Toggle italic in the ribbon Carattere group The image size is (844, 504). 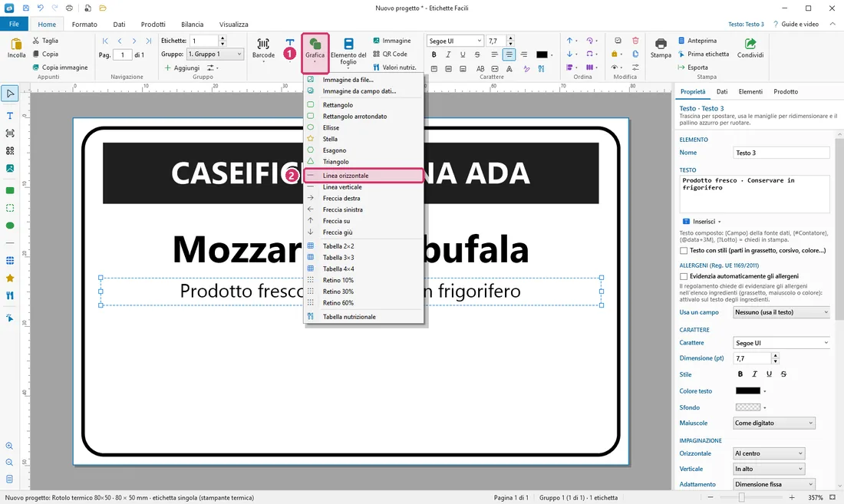(448, 54)
